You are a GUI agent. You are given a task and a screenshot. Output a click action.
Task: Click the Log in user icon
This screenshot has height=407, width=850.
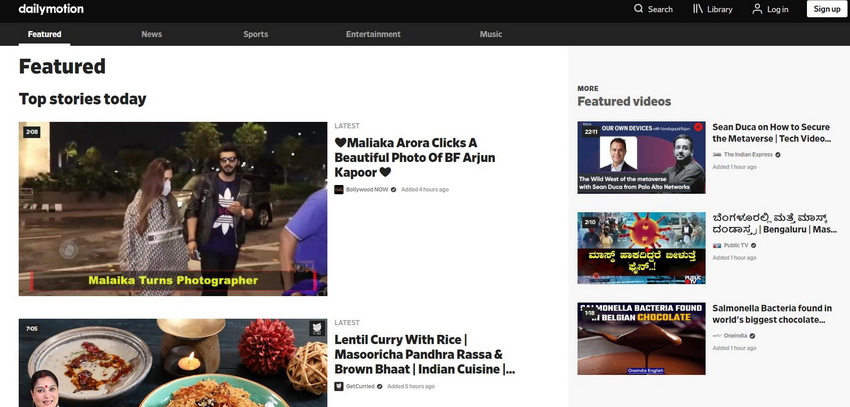[x=757, y=9]
